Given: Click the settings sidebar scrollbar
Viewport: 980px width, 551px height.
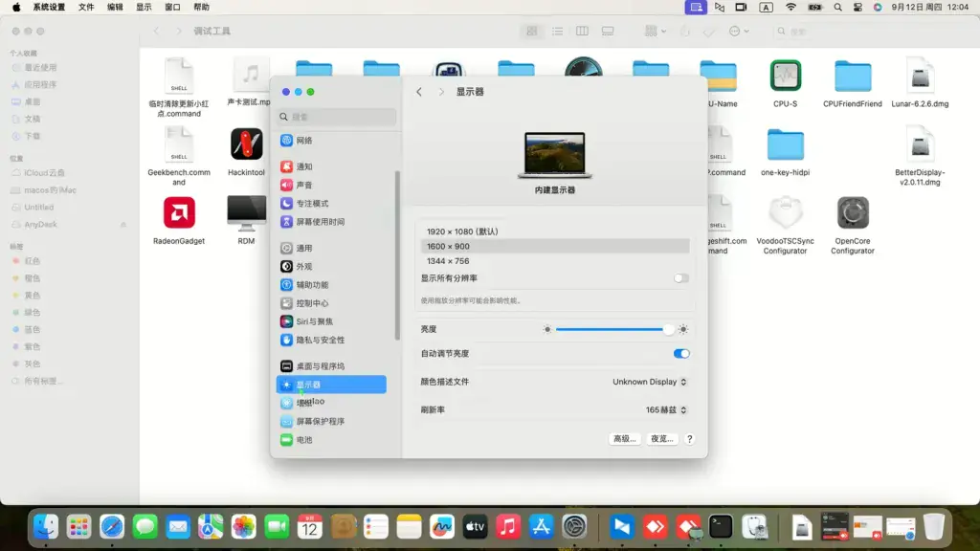Looking at the screenshot, I should coord(397,255).
